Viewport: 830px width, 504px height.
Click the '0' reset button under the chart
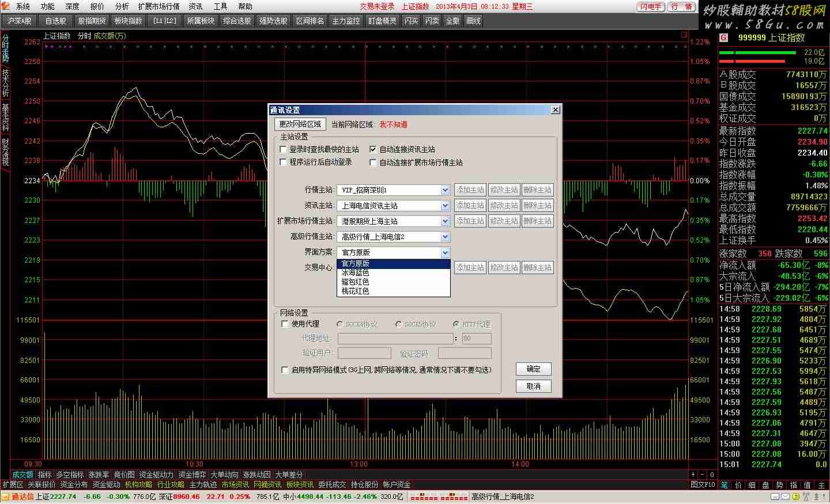[712, 475]
